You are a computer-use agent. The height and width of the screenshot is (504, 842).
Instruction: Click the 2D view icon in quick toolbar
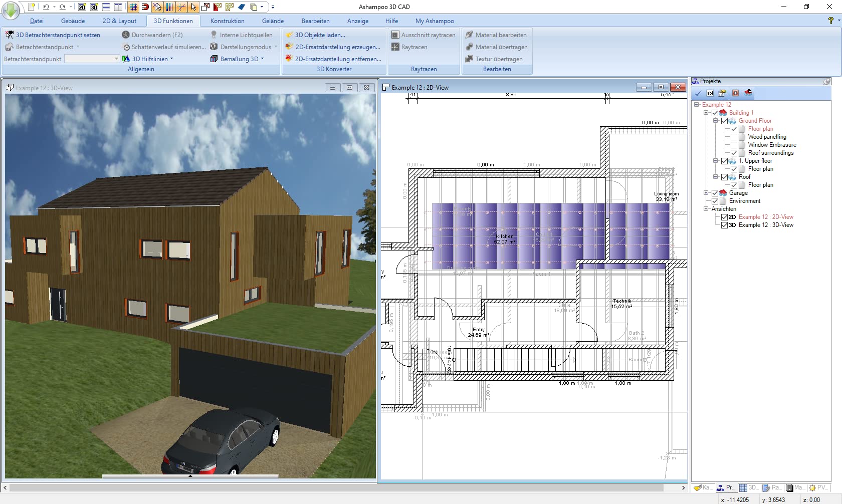(82, 7)
